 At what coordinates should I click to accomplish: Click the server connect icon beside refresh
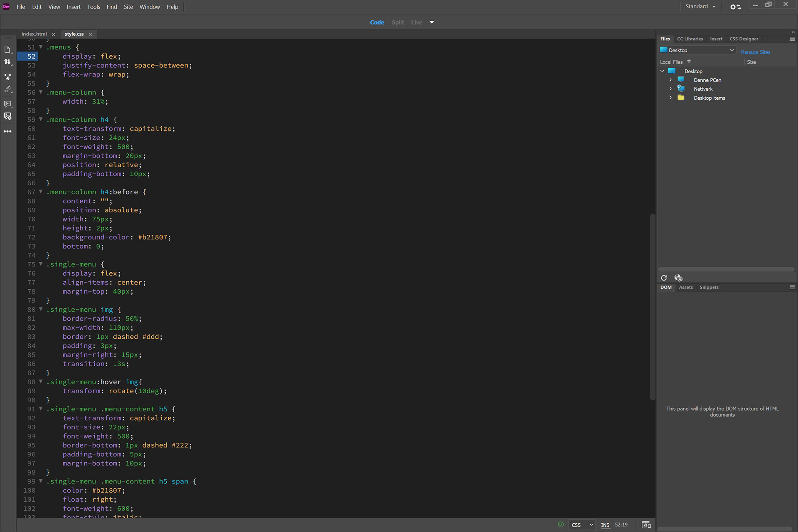point(678,278)
